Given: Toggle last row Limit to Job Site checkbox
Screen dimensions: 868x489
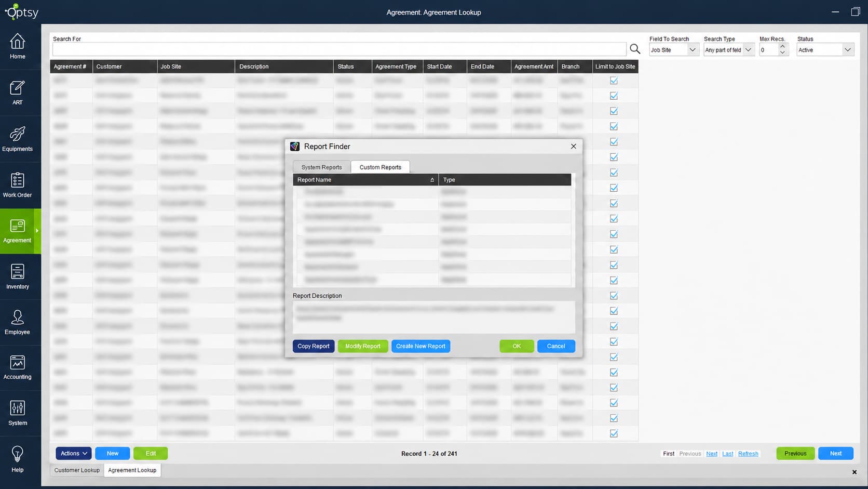Looking at the screenshot, I should [614, 433].
